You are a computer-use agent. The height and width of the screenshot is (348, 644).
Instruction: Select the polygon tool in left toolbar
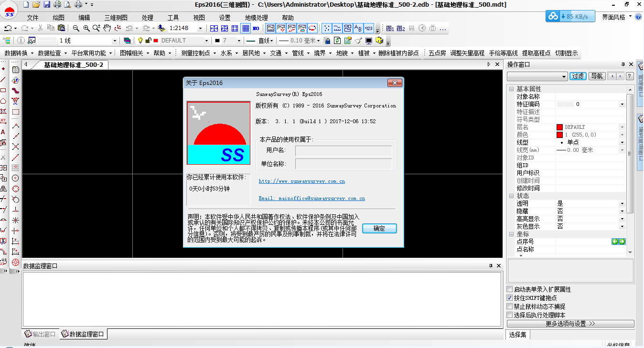(x=3, y=101)
